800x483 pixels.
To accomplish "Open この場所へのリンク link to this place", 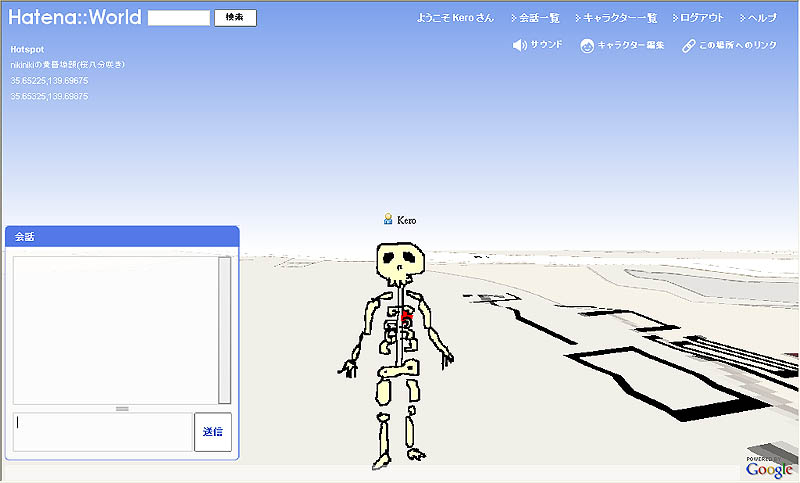I will coord(738,45).
